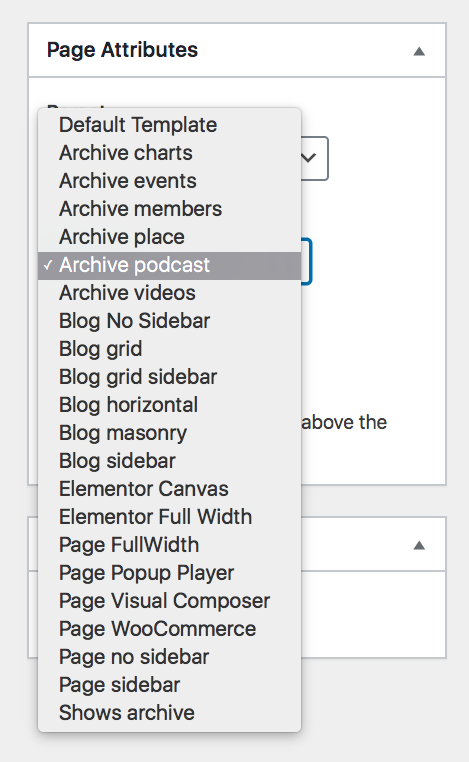Choose Blog masonry template
Viewport: 469px width, 762px height.
pos(169,433)
